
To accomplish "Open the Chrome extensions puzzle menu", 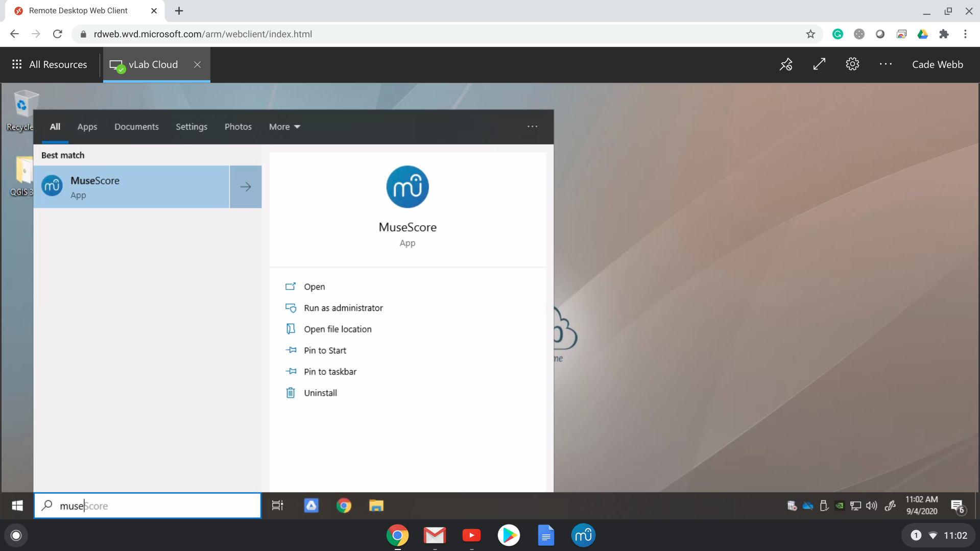I will click(x=944, y=34).
